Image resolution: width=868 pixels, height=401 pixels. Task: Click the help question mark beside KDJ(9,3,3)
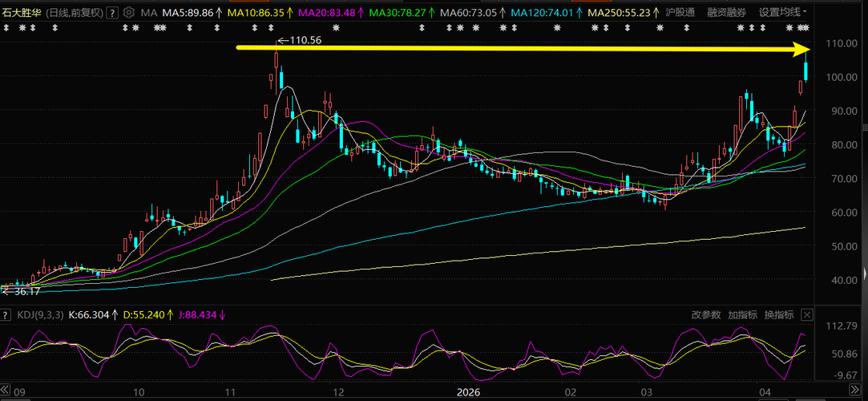[x=6, y=315]
